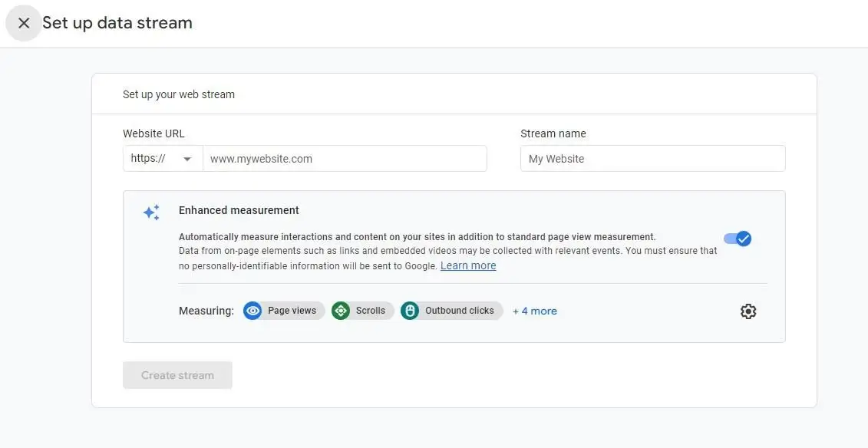
Task: Toggle Enhanced measurement switch off
Action: (738, 239)
